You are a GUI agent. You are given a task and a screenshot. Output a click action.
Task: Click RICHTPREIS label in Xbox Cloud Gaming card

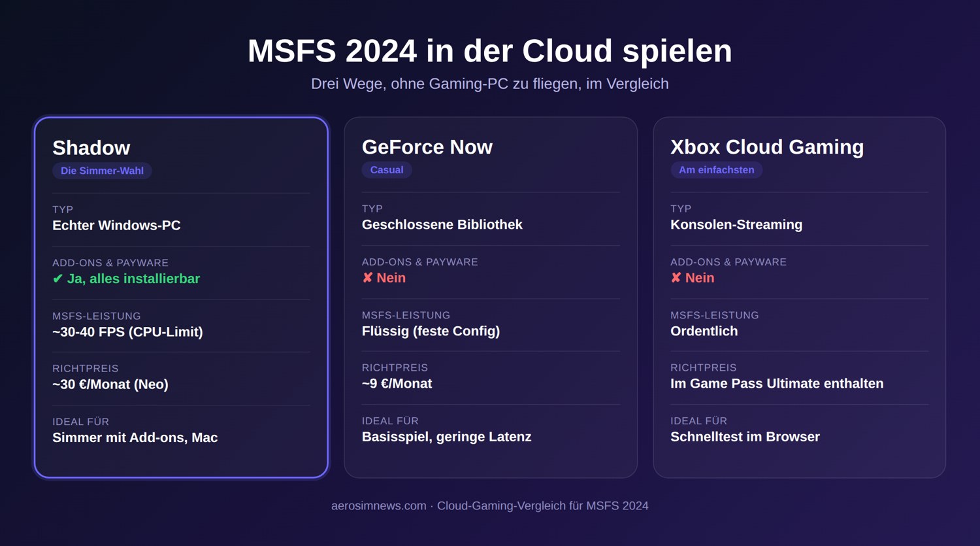pos(704,368)
